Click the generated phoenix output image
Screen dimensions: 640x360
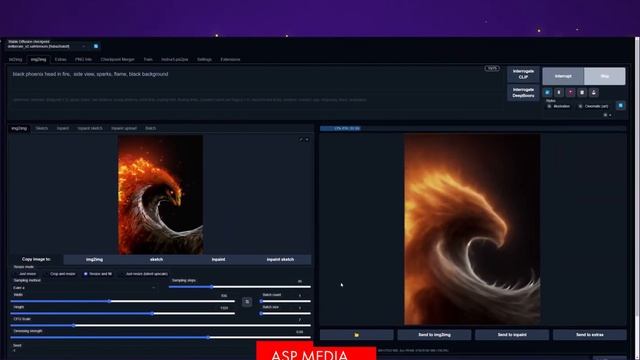point(472,229)
